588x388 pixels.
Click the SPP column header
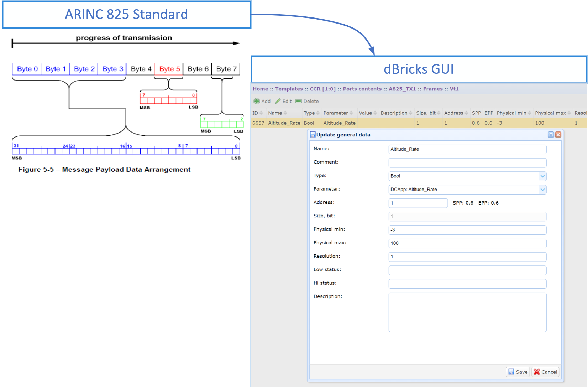(x=476, y=113)
